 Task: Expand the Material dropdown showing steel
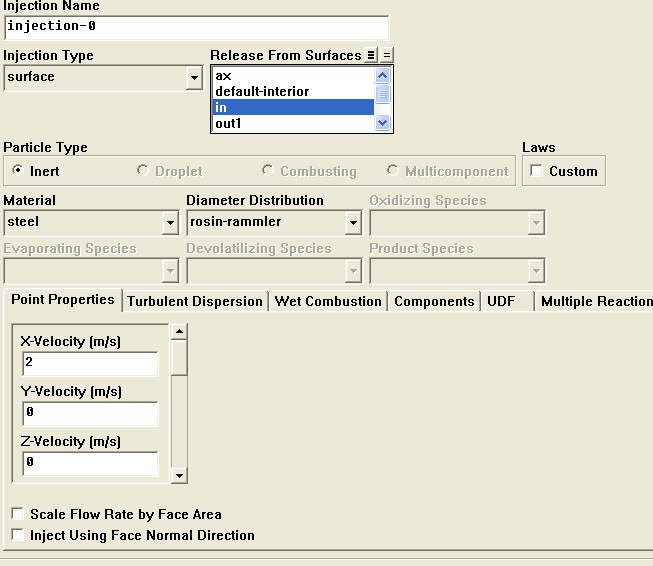pos(169,222)
